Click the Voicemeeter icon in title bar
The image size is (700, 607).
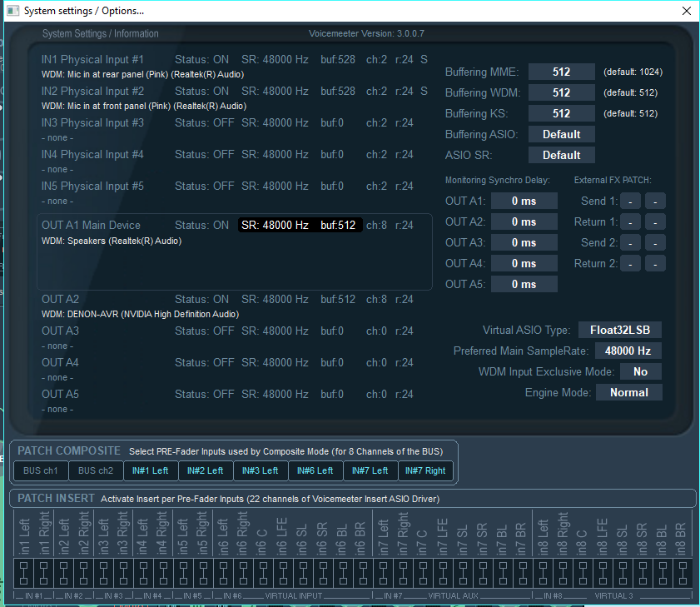tap(13, 11)
